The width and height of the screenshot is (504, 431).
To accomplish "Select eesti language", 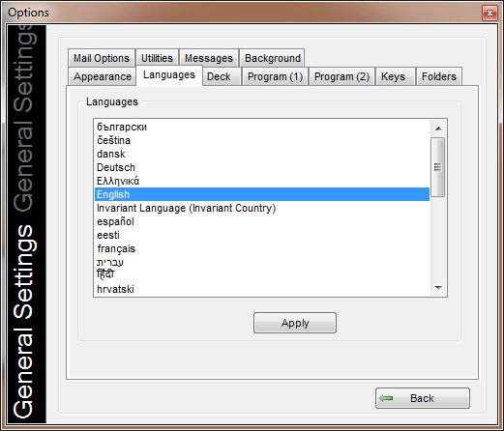I will click(x=262, y=235).
